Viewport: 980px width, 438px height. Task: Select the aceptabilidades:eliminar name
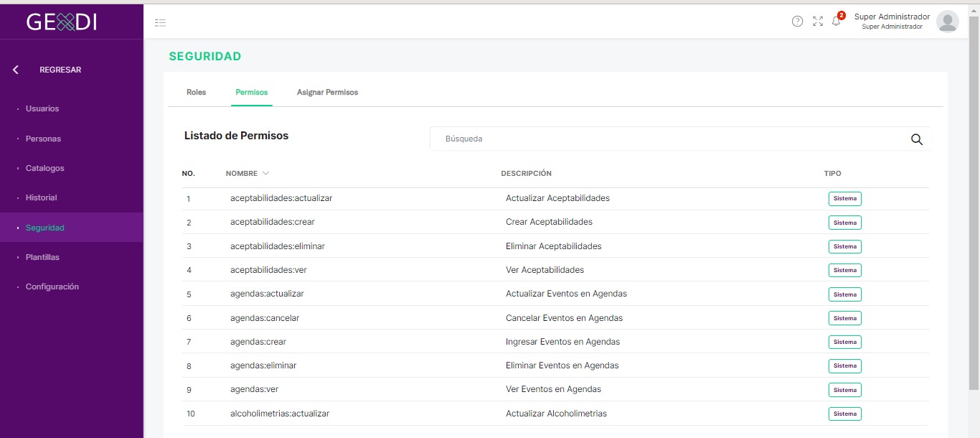(278, 246)
